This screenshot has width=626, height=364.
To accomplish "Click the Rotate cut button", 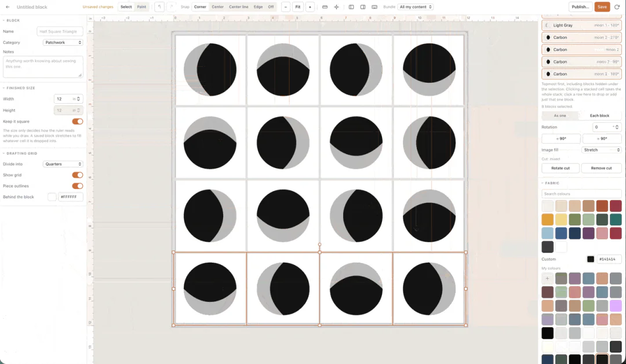I will 561,168.
